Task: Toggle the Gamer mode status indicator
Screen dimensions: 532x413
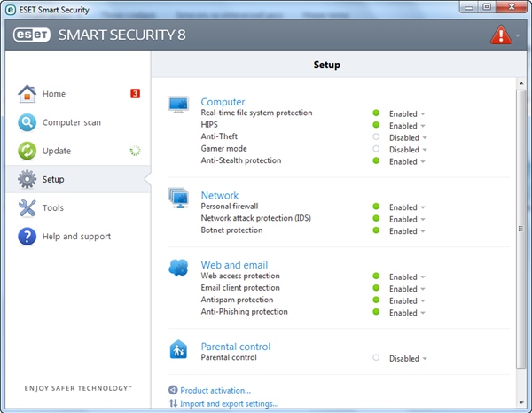Action: click(x=376, y=149)
